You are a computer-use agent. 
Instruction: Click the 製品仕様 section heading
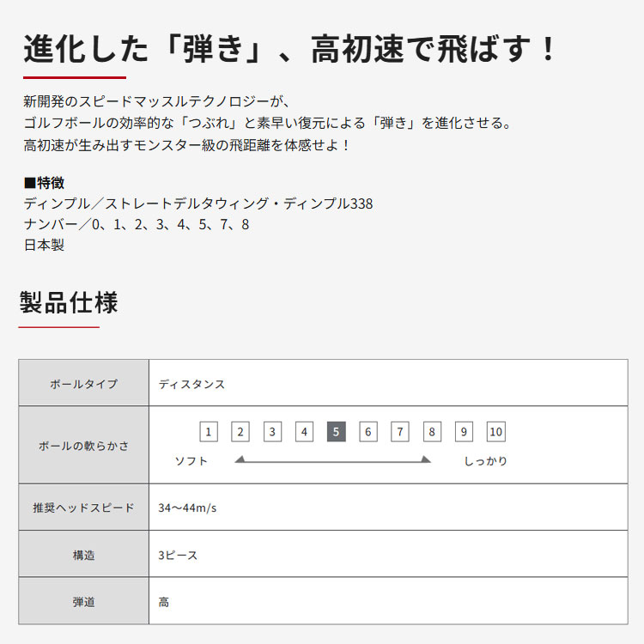point(69,303)
